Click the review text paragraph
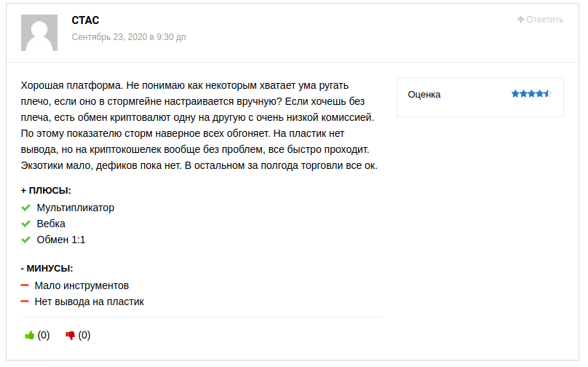Image resolution: width=588 pixels, height=367 pixels. (199, 125)
